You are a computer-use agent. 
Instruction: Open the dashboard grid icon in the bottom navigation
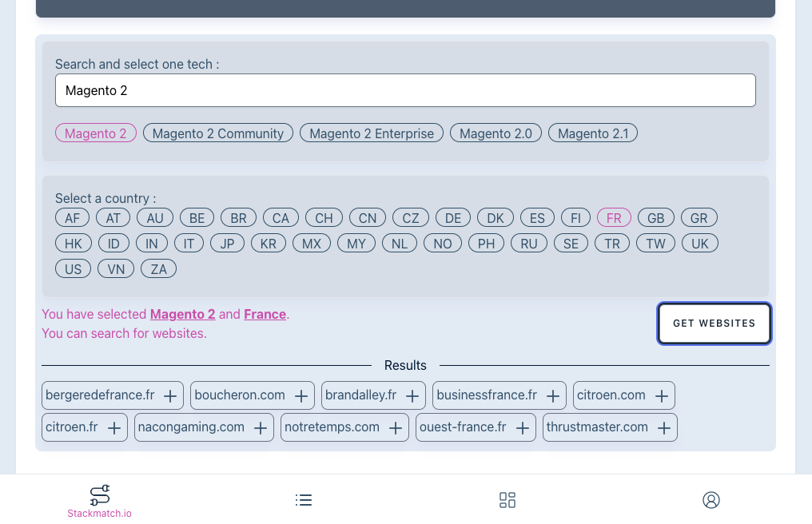coord(507,500)
